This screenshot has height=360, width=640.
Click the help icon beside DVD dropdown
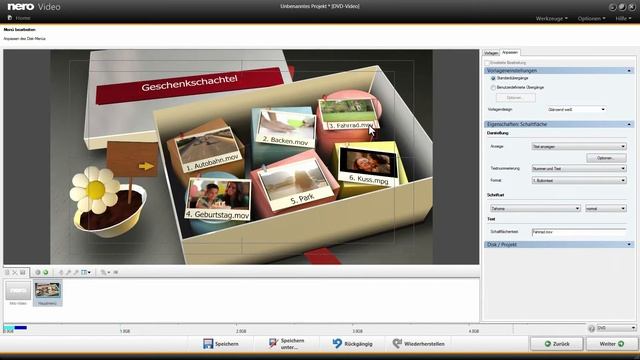(x=591, y=328)
